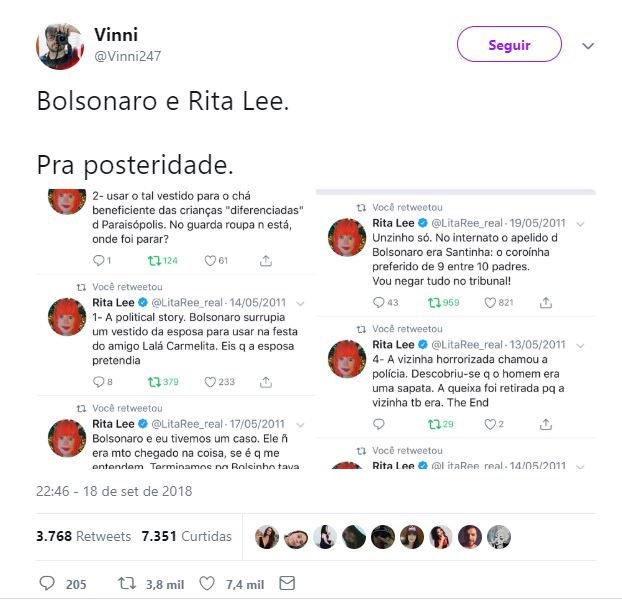This screenshot has height=604, width=622.
Task: Toggle retweet showing 124 on Paraisópolis tweet
Action: pos(154,261)
